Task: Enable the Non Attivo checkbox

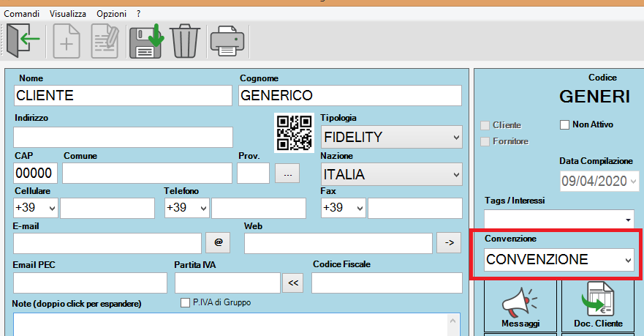Action: coord(564,125)
